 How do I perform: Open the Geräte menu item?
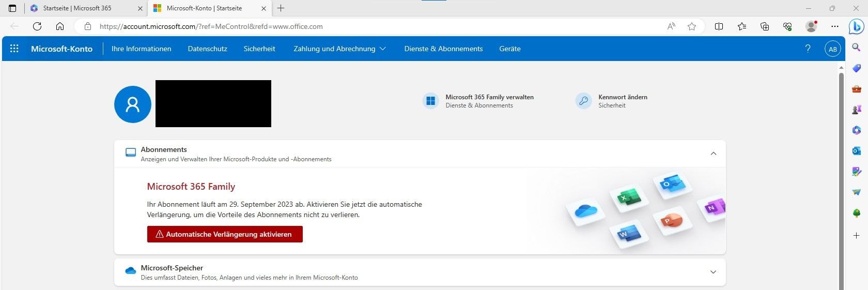tap(509, 49)
